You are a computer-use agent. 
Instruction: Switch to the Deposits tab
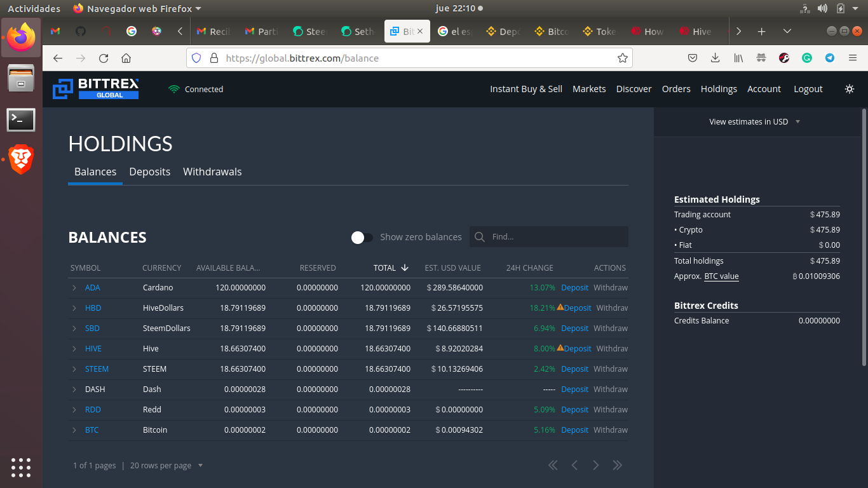click(x=150, y=172)
